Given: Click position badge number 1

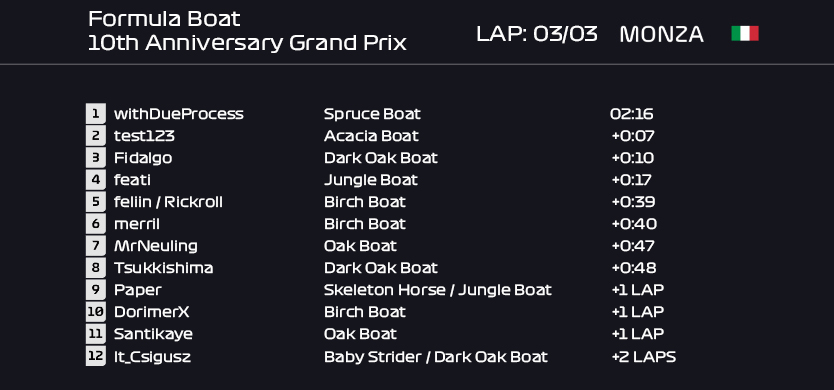Looking at the screenshot, I should (x=96, y=114).
